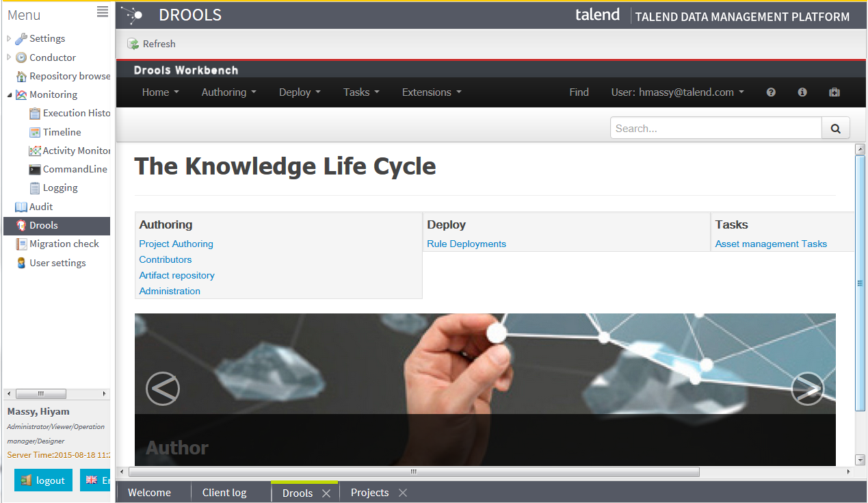Collapse the Menu panel via hamburger icon

tap(103, 11)
